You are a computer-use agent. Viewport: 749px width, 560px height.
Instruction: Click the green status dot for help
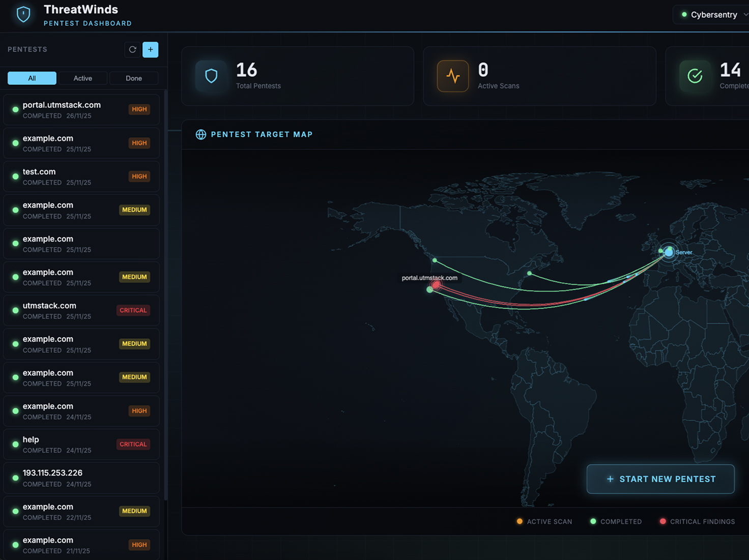click(x=15, y=445)
